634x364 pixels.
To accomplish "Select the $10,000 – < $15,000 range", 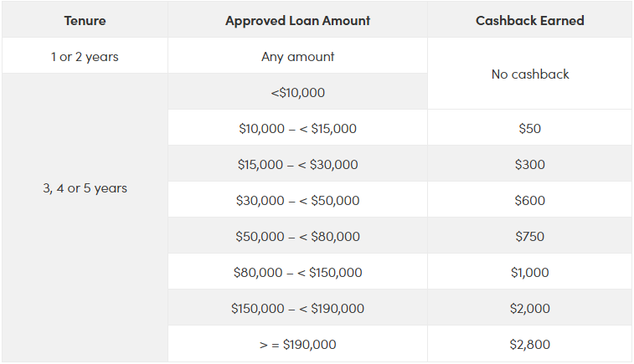I will [x=297, y=129].
